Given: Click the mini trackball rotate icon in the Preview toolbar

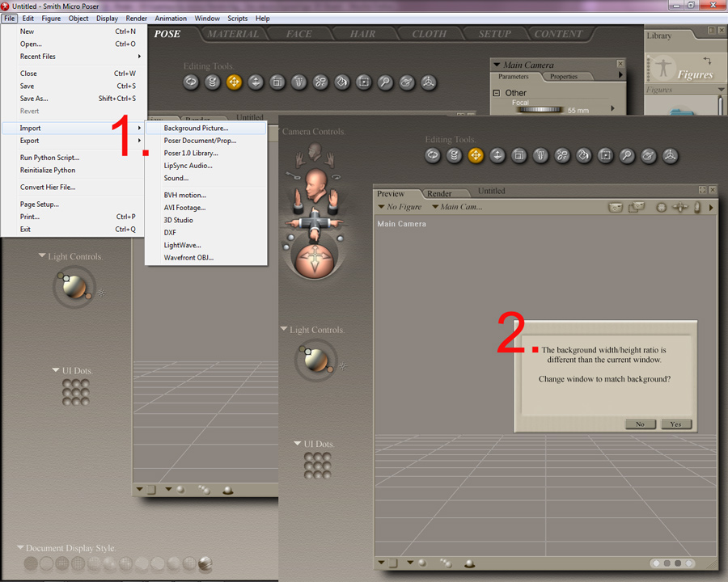Looking at the screenshot, I should click(x=661, y=208).
